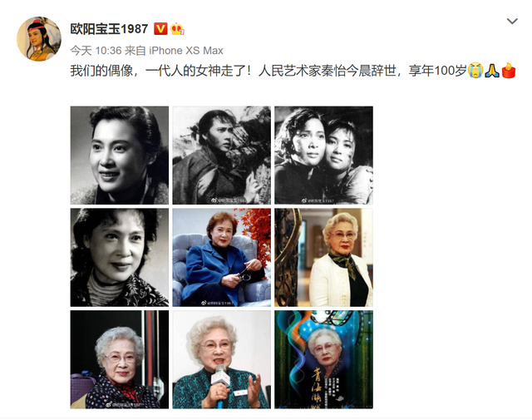
Task: Click the orange V verified badge
Action: tap(160, 29)
